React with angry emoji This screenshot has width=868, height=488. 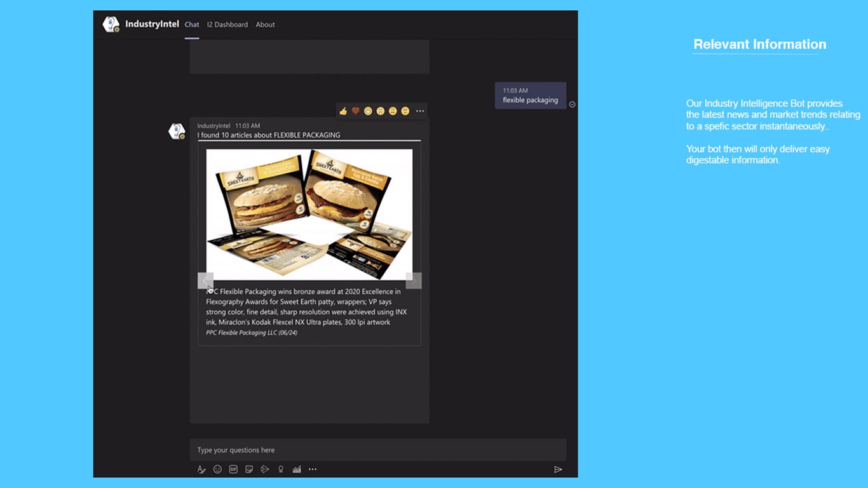pyautogui.click(x=405, y=111)
